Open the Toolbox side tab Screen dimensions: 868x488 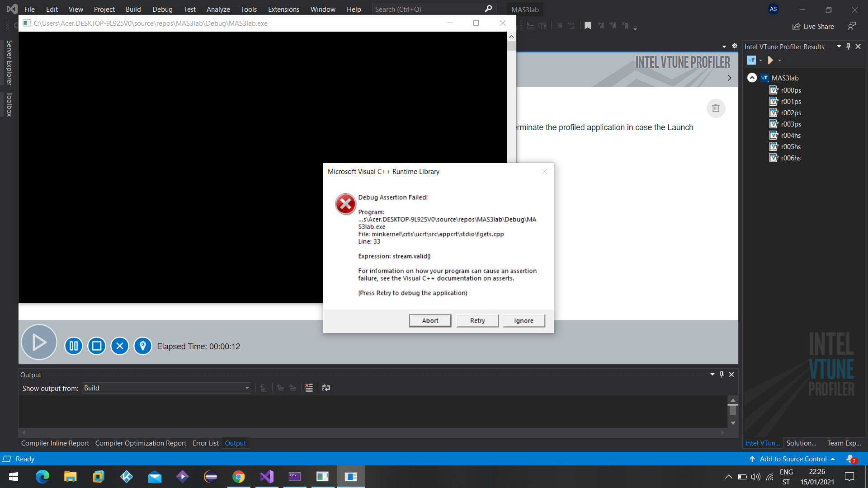coord(9,104)
